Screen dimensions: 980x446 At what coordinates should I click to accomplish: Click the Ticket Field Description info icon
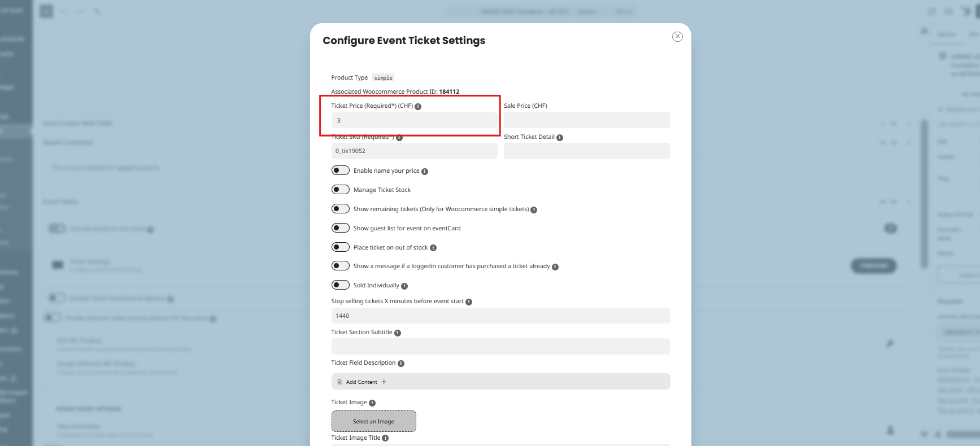click(x=401, y=364)
